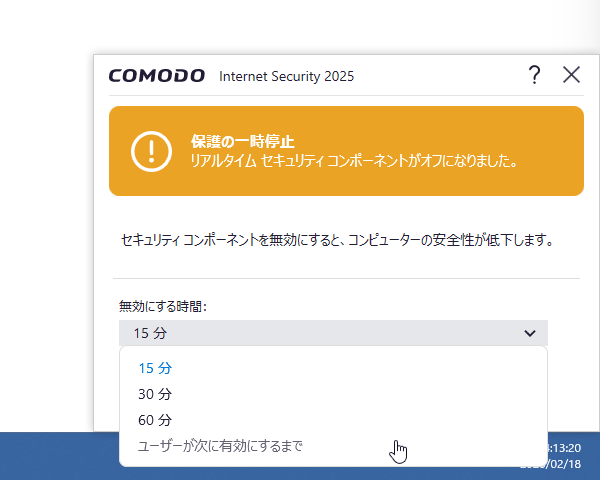The height and width of the screenshot is (480, 600).
Task: Click the exclamation warning icon in the banner
Action: click(151, 151)
